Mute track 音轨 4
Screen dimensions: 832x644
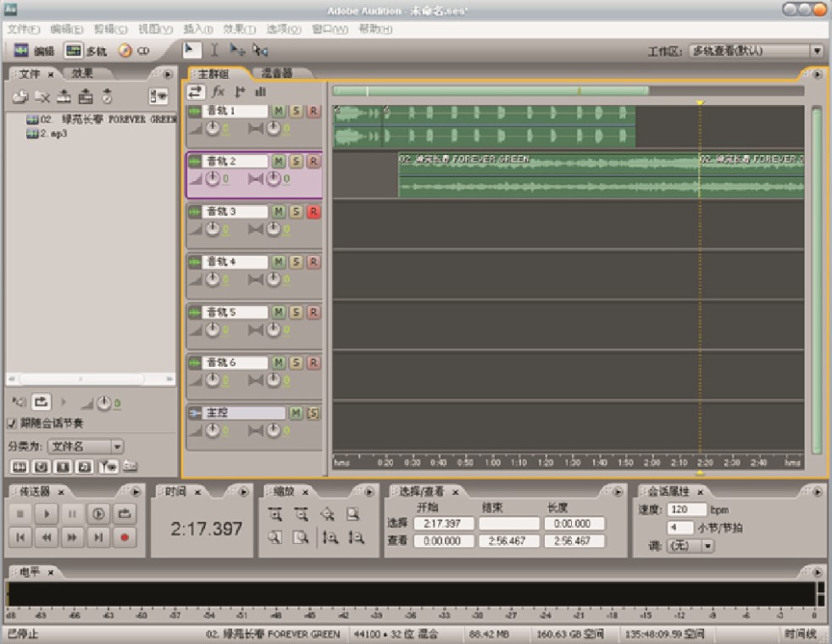[279, 262]
